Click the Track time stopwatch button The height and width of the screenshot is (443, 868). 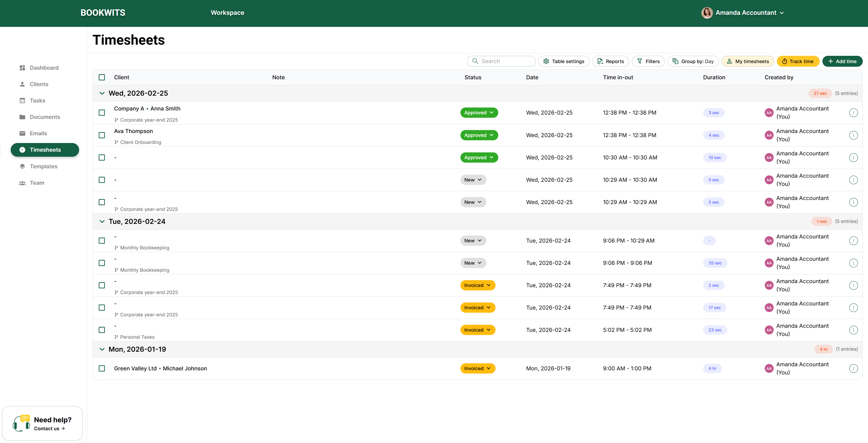pos(798,61)
